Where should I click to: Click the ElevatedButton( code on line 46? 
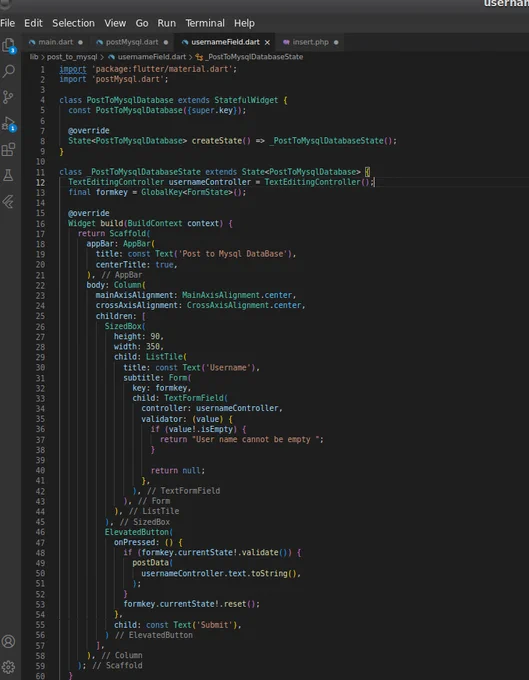(139, 532)
